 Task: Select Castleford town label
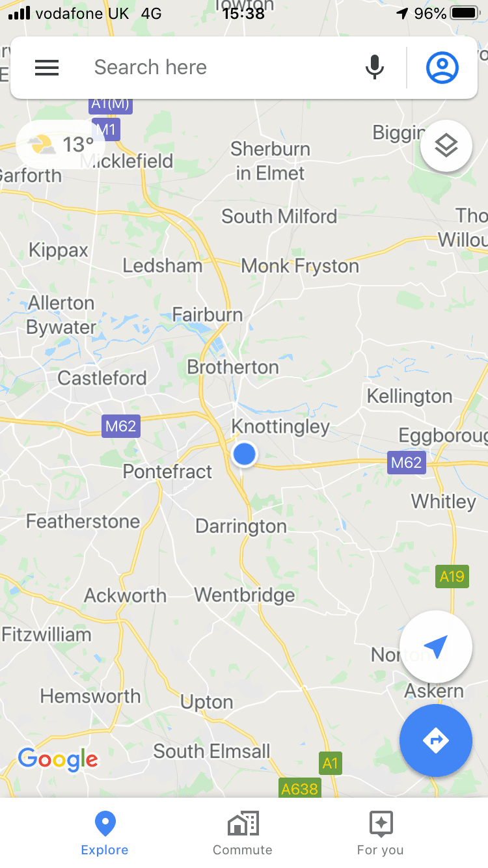tap(102, 378)
